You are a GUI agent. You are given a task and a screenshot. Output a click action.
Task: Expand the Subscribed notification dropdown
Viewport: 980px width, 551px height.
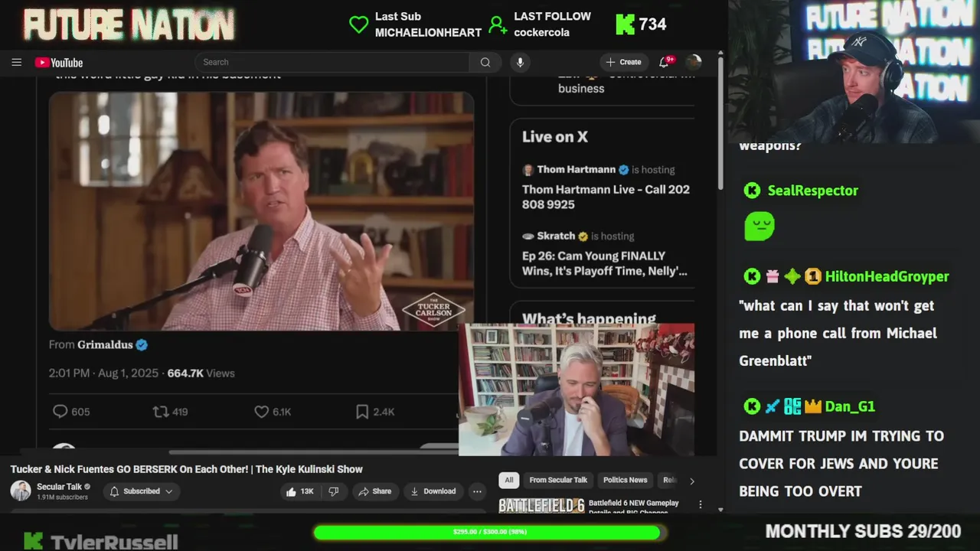click(142, 491)
